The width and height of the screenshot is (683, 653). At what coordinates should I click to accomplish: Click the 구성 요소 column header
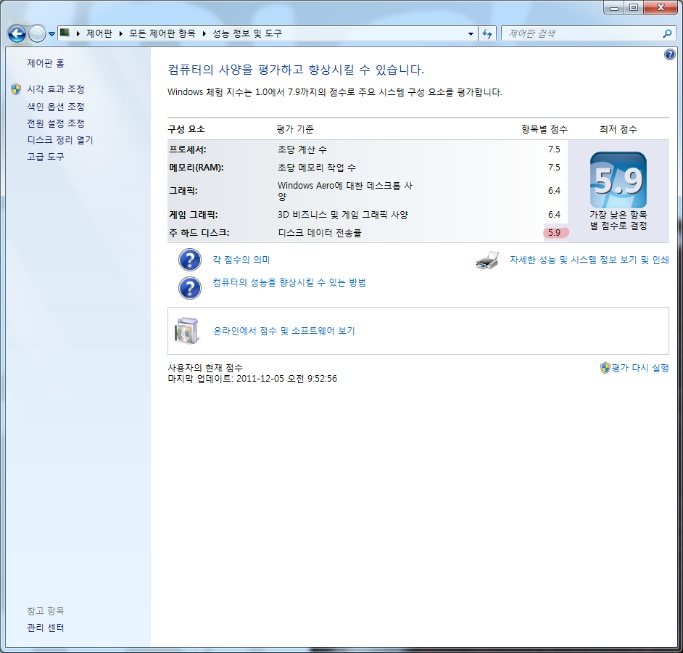point(186,129)
